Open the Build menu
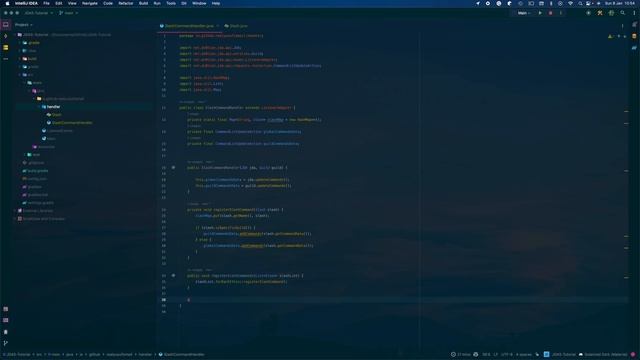Viewport: 640px width, 360px height. tap(143, 3)
